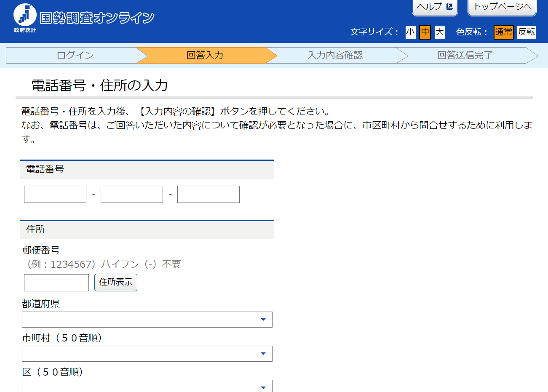Click the 文字サイズ label

point(374,32)
